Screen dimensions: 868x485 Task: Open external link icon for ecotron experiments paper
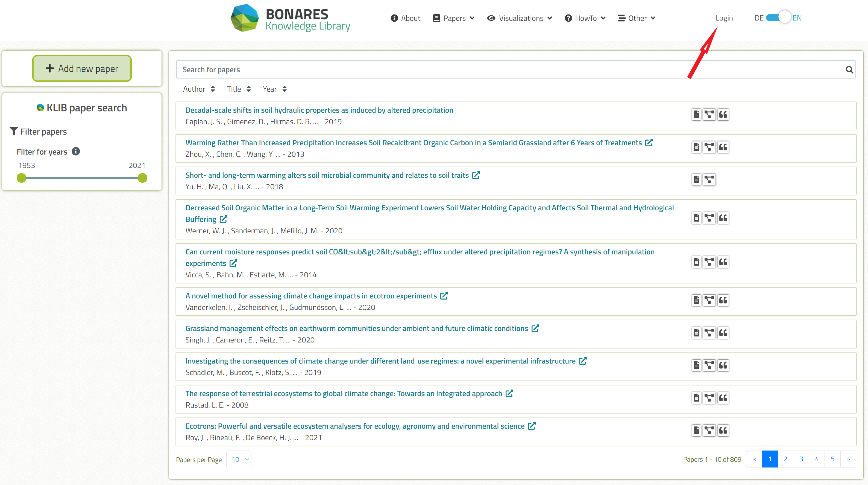coord(444,296)
